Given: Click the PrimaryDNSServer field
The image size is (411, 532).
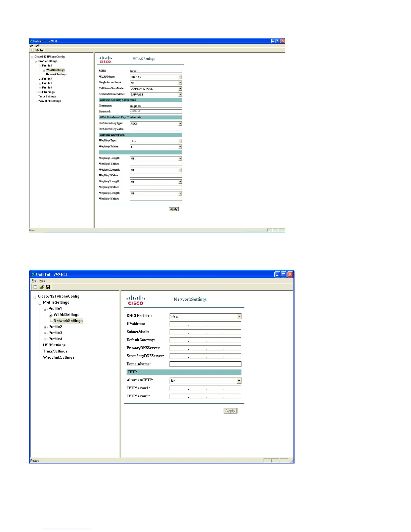Looking at the screenshot, I should [x=205, y=348].
